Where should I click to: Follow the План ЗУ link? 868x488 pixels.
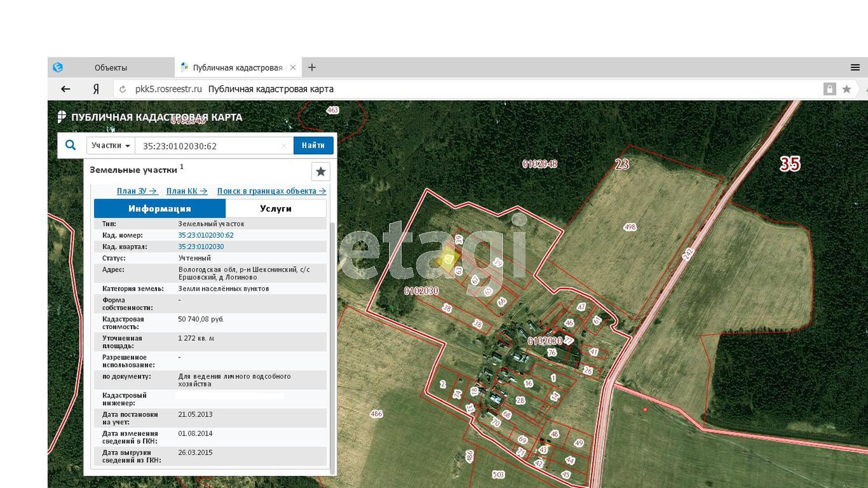click(137, 191)
